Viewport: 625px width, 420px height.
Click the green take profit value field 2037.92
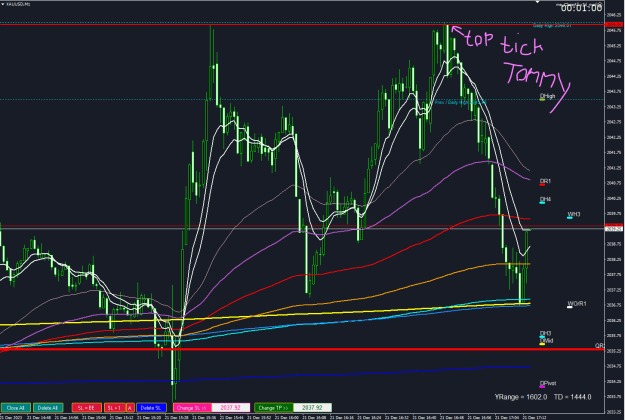pyautogui.click(x=312, y=408)
